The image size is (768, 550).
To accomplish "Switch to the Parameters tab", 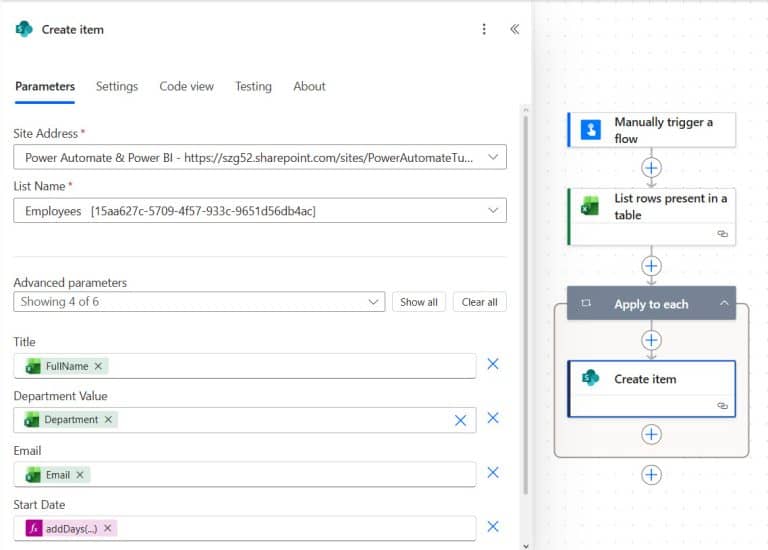I will 45,87.
